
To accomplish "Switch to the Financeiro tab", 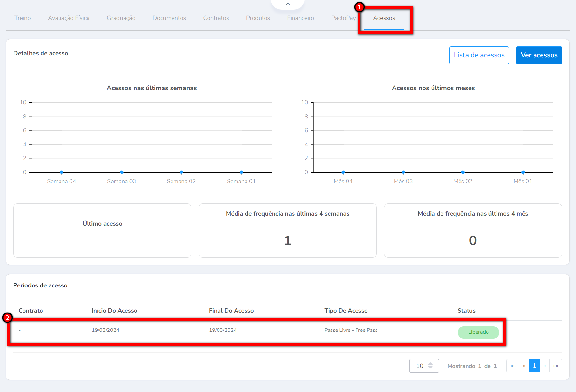I will click(301, 18).
